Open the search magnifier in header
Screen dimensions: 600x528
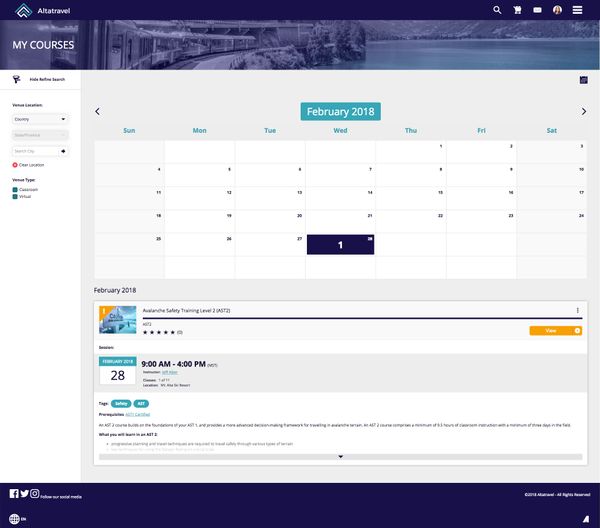(497, 10)
